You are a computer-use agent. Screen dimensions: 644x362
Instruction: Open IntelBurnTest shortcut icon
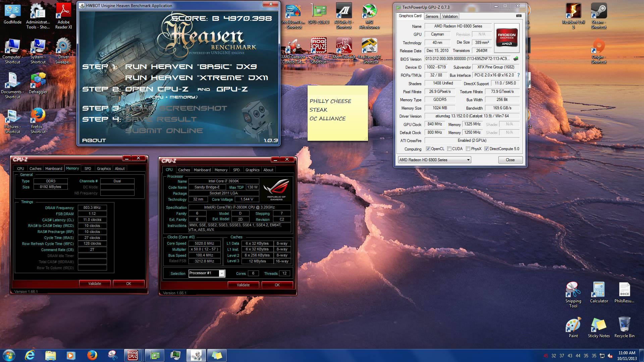[294, 16]
